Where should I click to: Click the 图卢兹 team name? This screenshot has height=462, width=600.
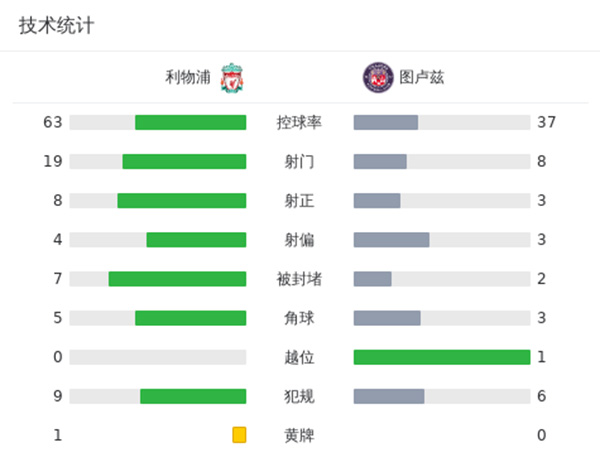click(421, 77)
